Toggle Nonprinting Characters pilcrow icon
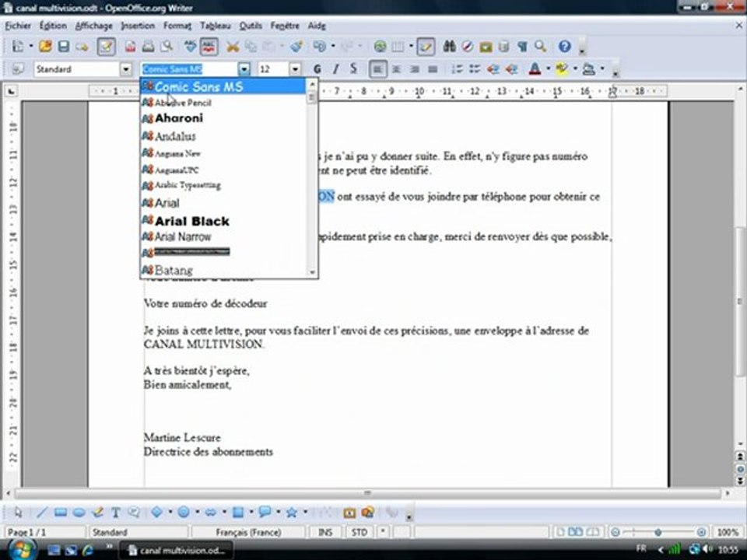 click(x=522, y=46)
